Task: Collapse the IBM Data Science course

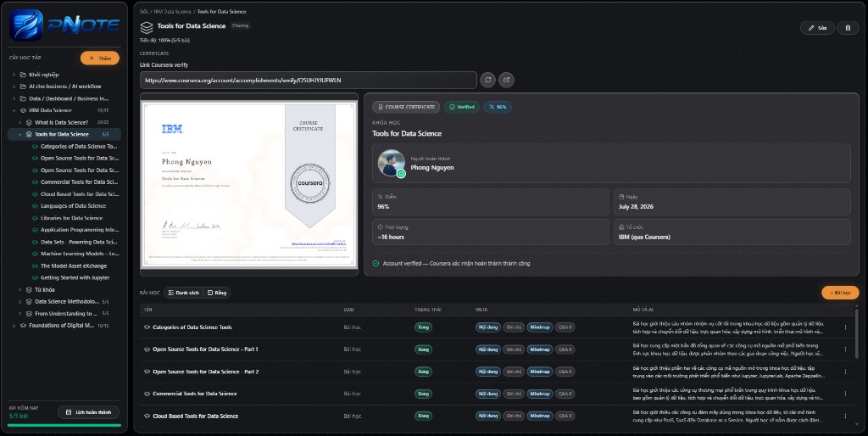Action: pyautogui.click(x=14, y=110)
